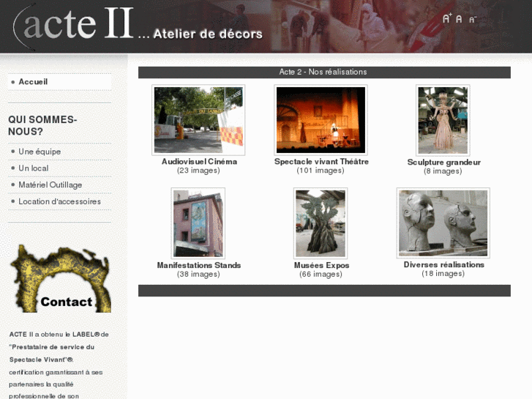The image size is (532, 399).
Task: Open the Un local page
Action: (33, 168)
